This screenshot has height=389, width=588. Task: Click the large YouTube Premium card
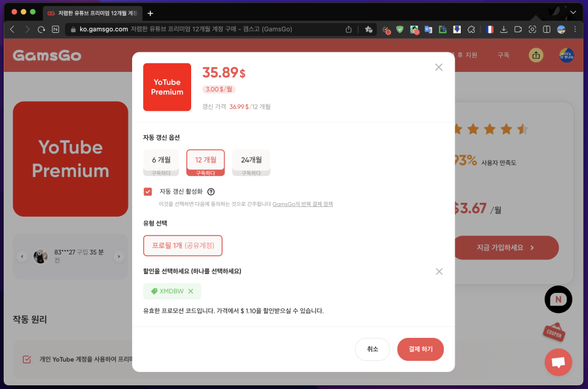tap(71, 159)
